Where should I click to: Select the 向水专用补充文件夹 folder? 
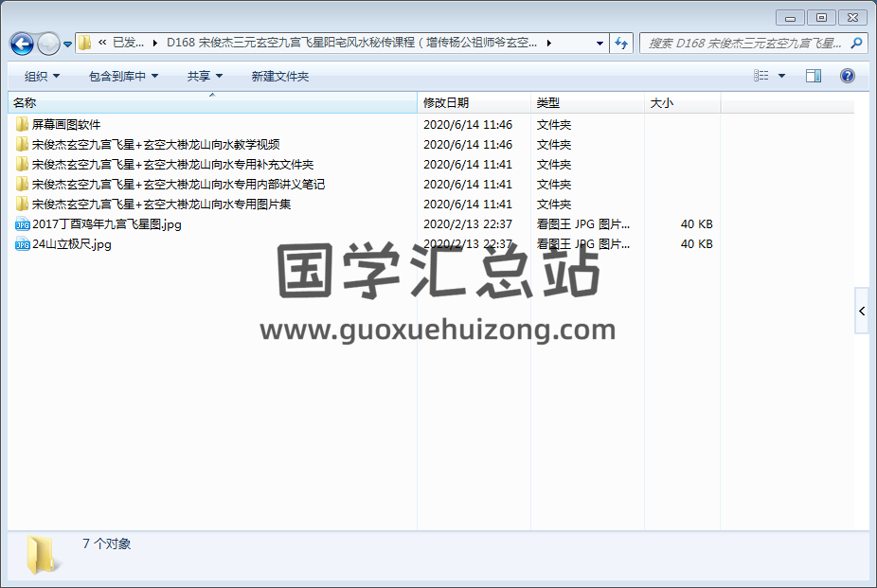[x=172, y=165]
